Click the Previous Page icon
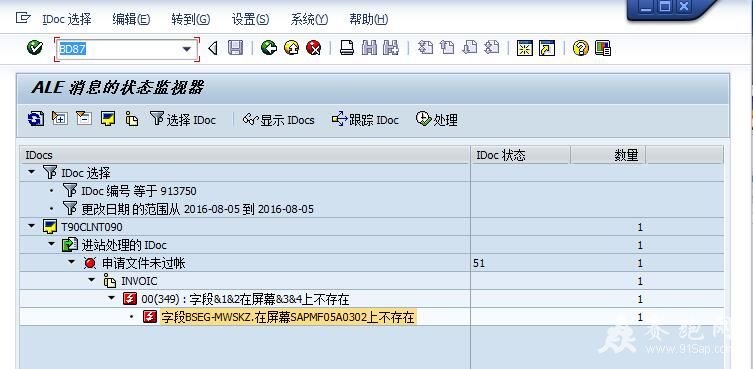The image size is (753, 369). (x=447, y=48)
